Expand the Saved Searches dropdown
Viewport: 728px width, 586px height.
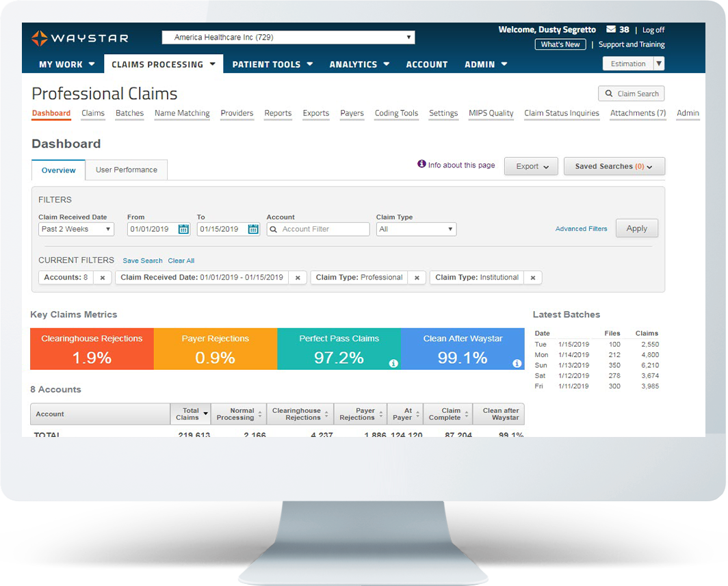coord(614,167)
